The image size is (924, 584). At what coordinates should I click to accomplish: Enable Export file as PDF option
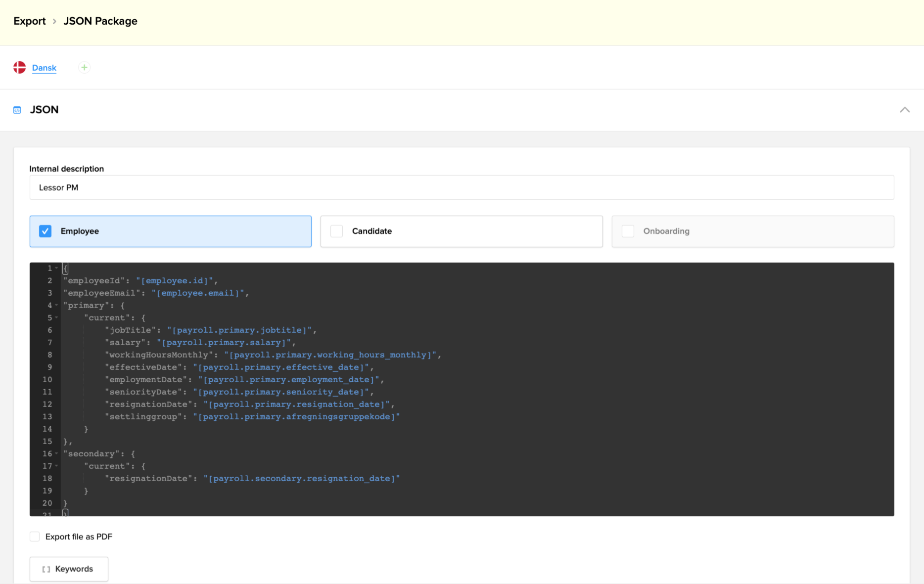click(x=35, y=537)
